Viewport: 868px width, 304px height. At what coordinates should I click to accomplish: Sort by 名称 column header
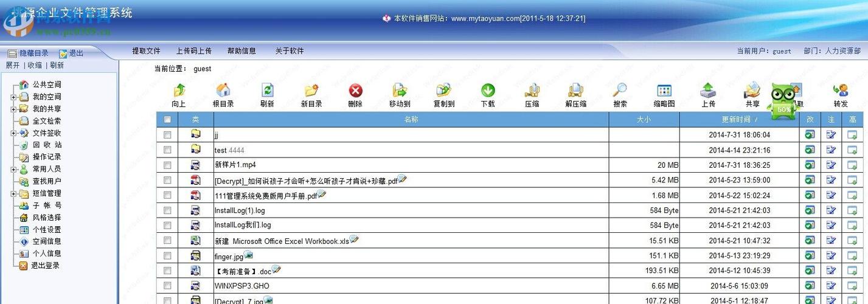pos(411,120)
